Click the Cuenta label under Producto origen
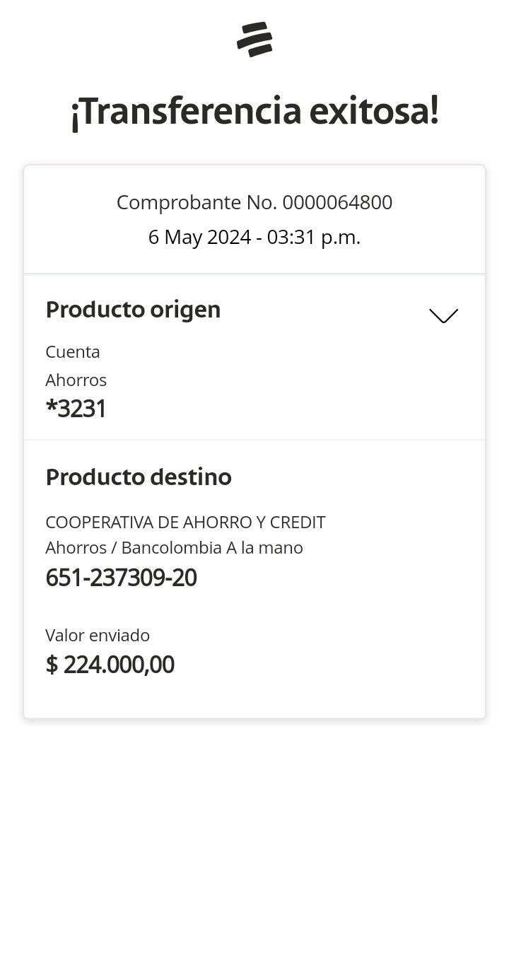 [x=73, y=352]
